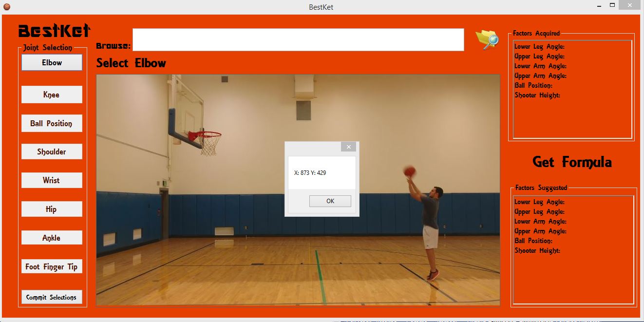Confirm the coordinates dialog with OK
644x322 pixels.
[x=330, y=201]
